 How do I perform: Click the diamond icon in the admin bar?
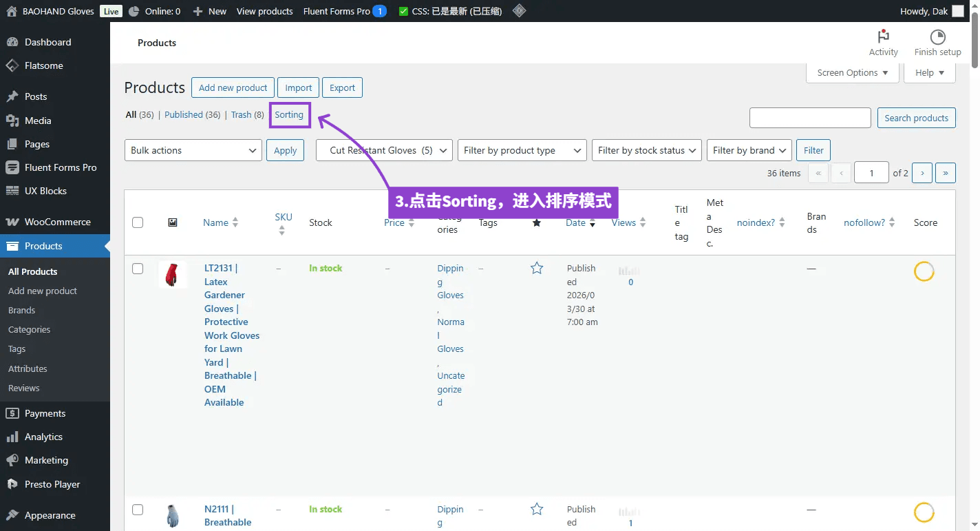click(520, 11)
